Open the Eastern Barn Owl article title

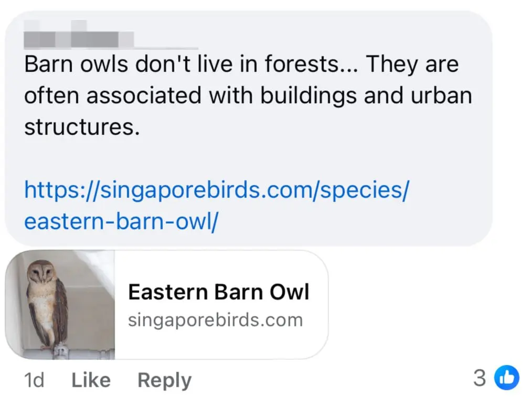[219, 292]
